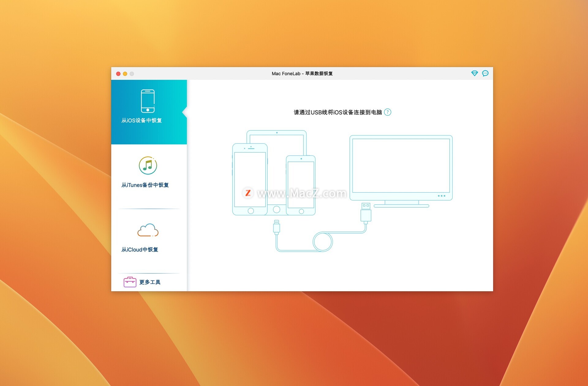Switch to 从iTunes备份中恢复 label
588x386 pixels.
(x=145, y=185)
